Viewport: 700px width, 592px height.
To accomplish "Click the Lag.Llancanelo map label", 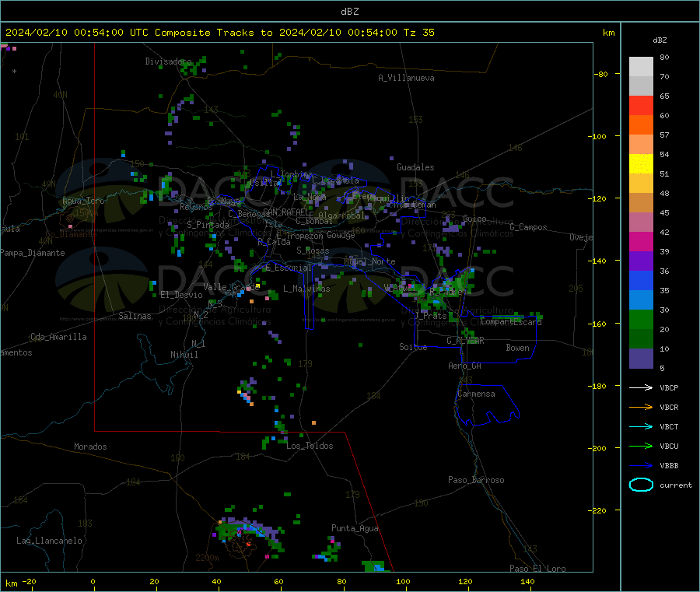I will [49, 541].
